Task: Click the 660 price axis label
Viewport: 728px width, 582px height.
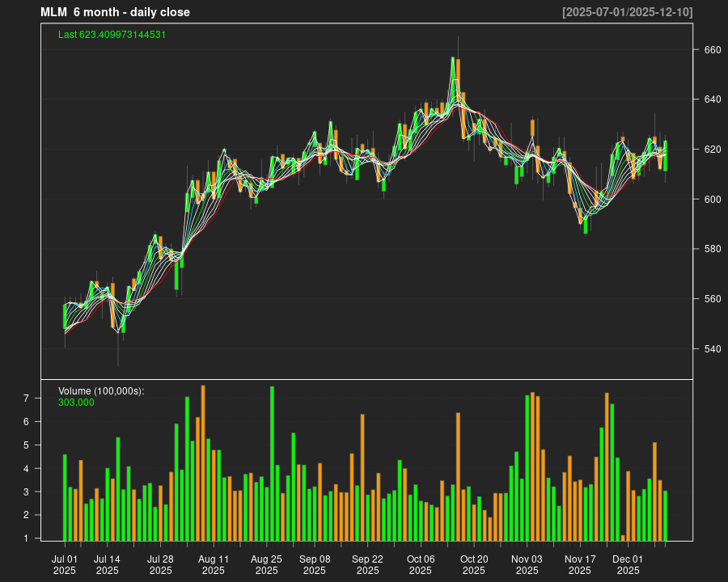Action: pyautogui.click(x=712, y=50)
